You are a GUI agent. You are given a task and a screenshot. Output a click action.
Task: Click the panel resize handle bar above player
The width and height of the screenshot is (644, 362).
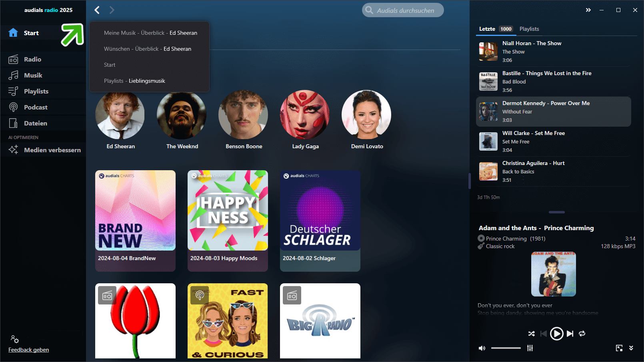(x=557, y=212)
